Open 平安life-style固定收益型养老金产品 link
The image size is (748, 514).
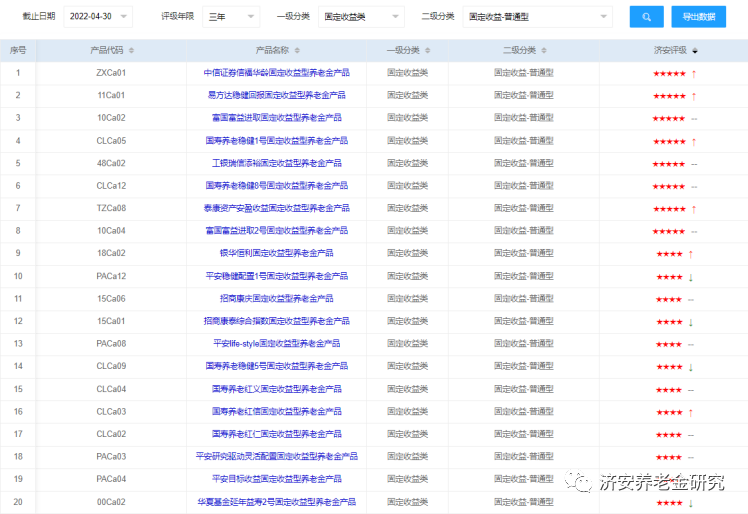point(277,343)
